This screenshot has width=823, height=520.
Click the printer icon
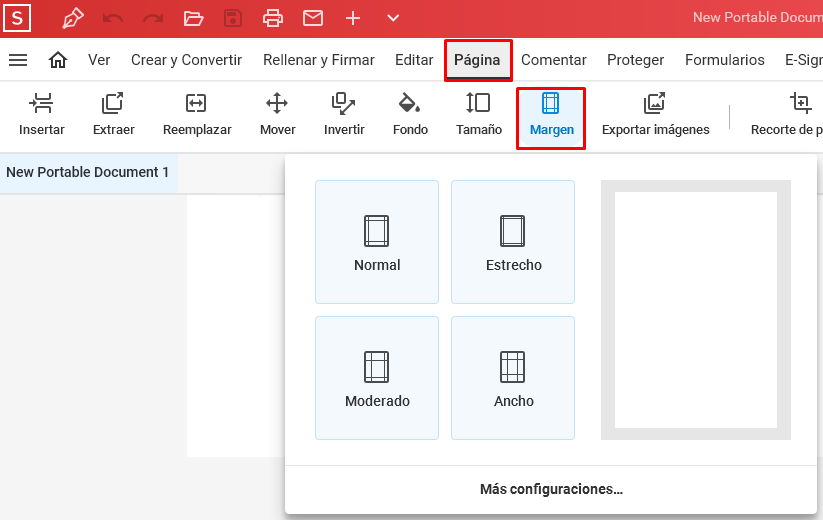click(273, 18)
